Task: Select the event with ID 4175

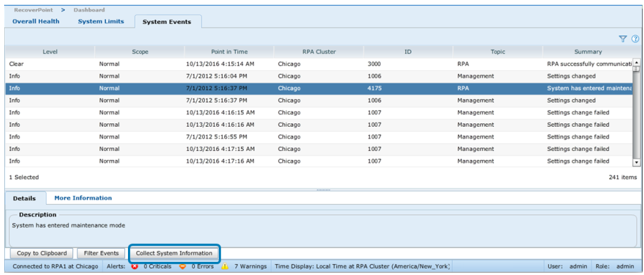Action: coord(319,88)
